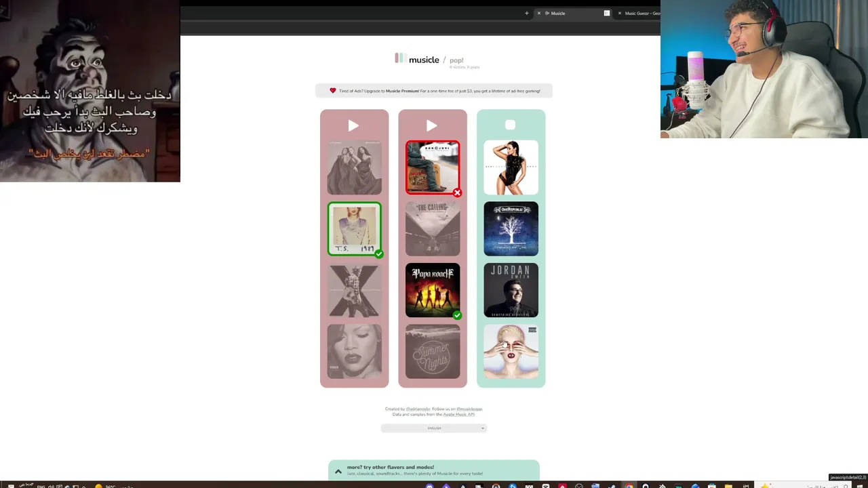Select the Jordan Smith album cover
868x488 pixels.
[x=511, y=290]
